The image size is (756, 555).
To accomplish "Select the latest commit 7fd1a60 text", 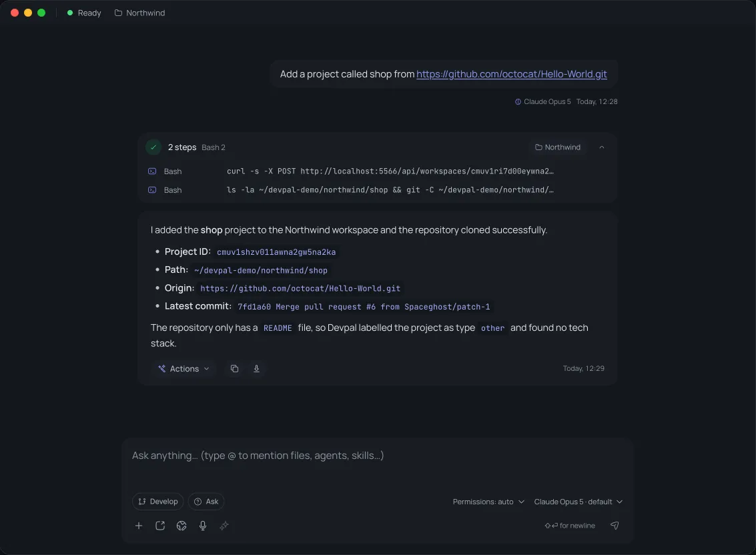I will point(364,307).
